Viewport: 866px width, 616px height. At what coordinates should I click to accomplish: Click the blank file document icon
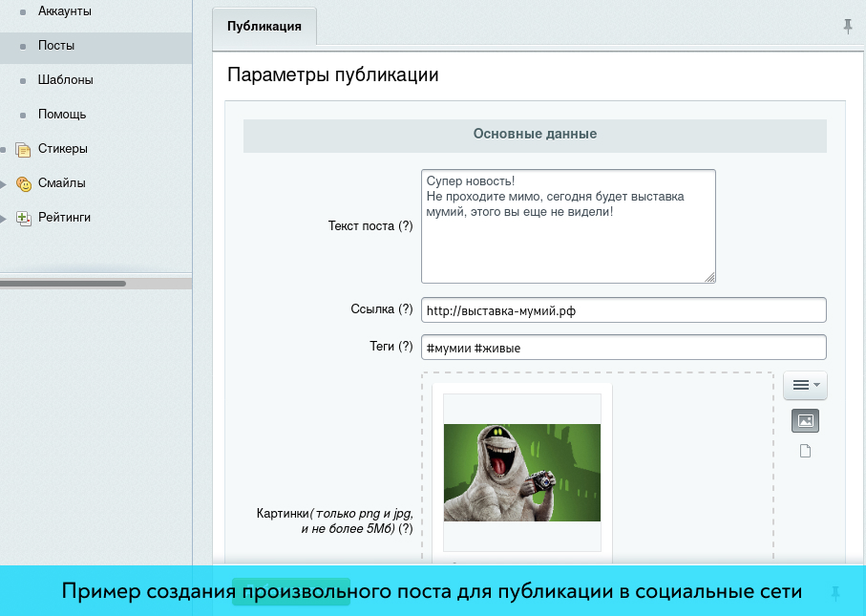[805, 451]
